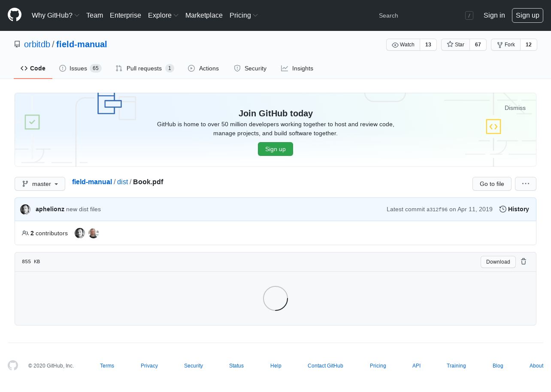Click the trash delete file icon

524,261
